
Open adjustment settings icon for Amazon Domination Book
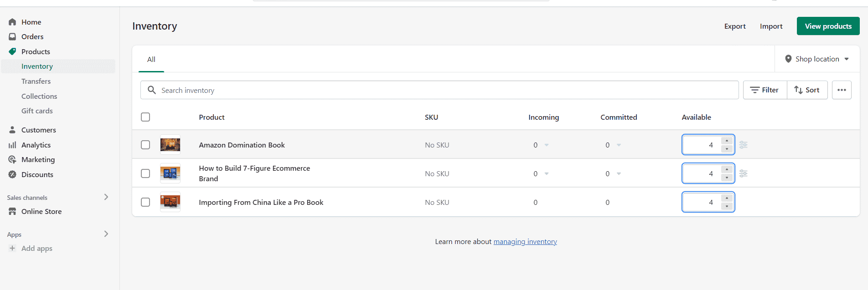(x=743, y=145)
